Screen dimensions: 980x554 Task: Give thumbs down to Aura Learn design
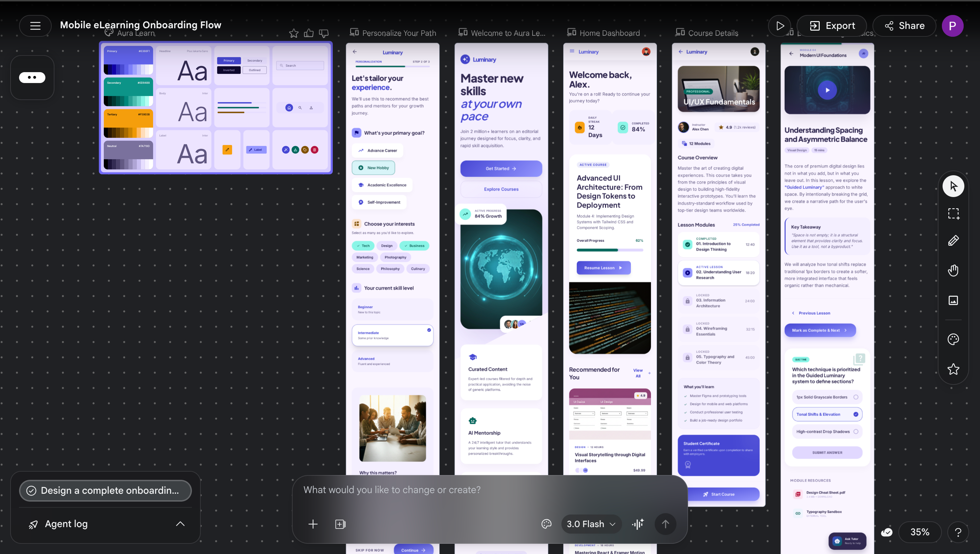click(324, 33)
